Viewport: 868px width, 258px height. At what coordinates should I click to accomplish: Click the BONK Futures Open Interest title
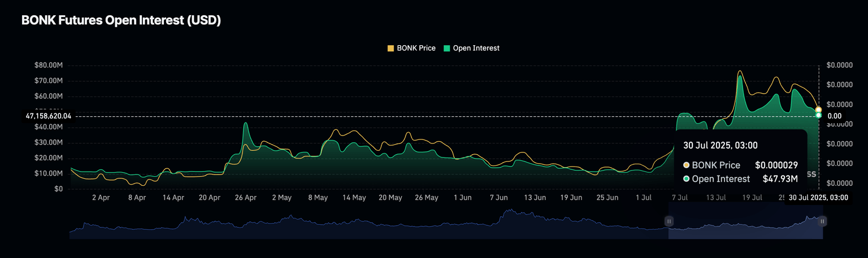tap(121, 20)
